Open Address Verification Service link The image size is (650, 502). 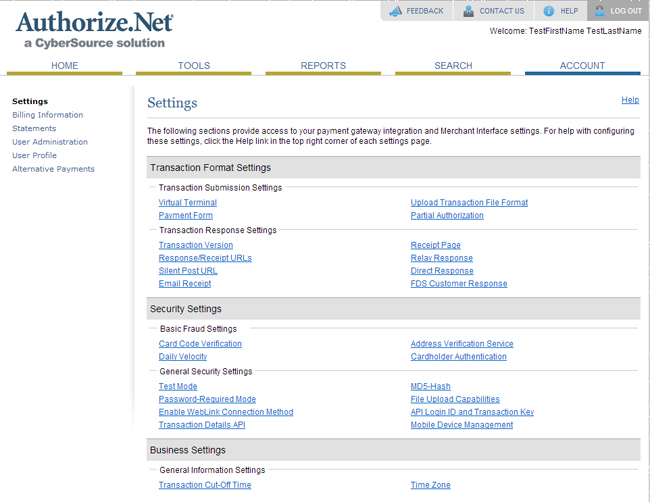click(x=462, y=344)
